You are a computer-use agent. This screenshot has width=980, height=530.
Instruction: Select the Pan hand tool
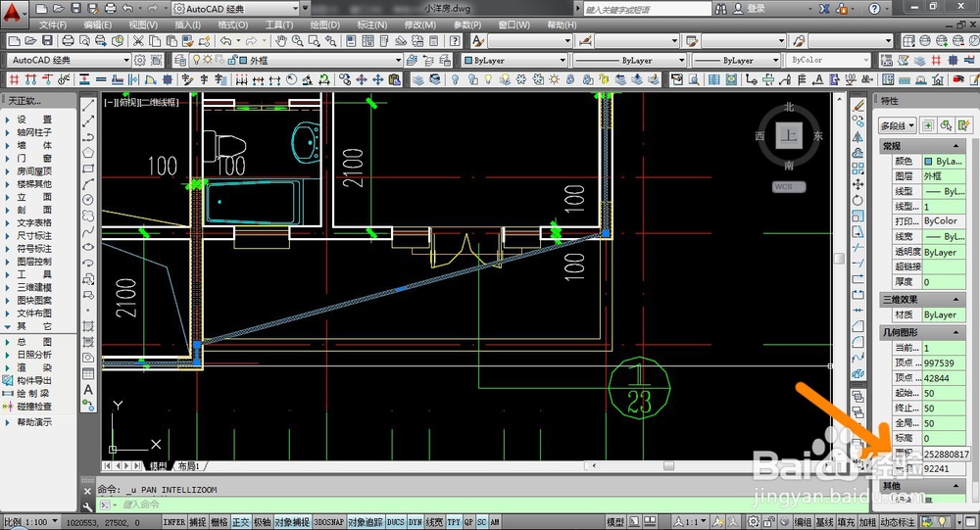tap(281, 41)
